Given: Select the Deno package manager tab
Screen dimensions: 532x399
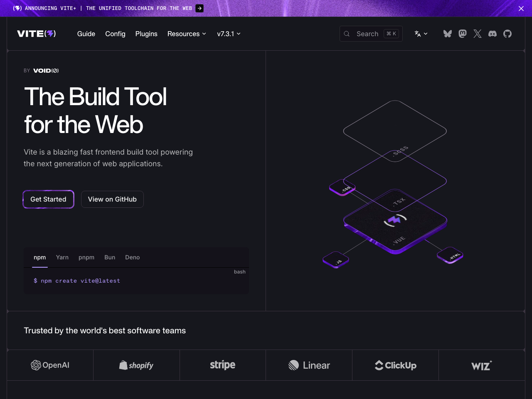Looking at the screenshot, I should (x=132, y=257).
